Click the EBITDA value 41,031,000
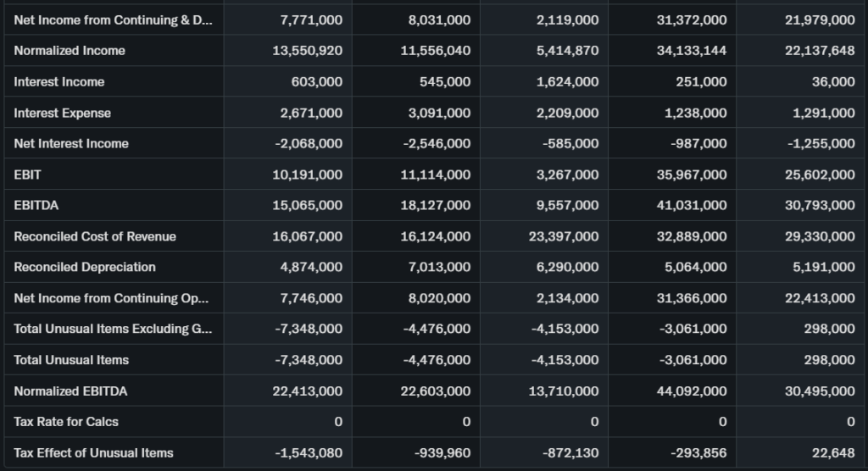This screenshot has width=868, height=471. click(692, 205)
